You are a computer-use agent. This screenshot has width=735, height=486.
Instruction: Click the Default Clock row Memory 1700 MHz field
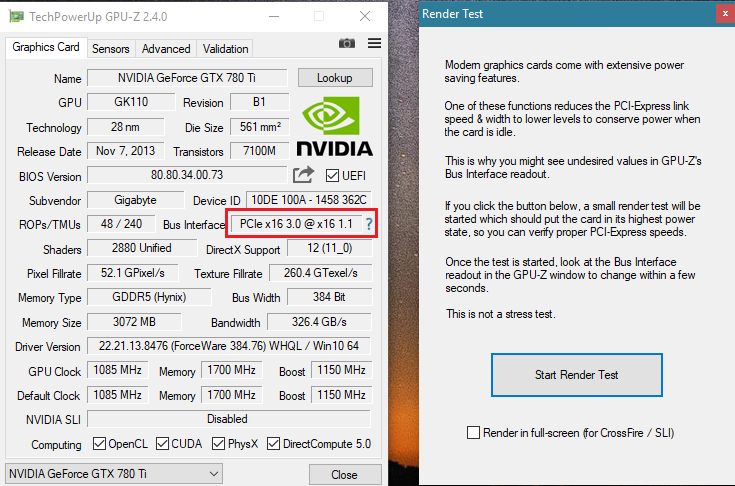coord(232,395)
